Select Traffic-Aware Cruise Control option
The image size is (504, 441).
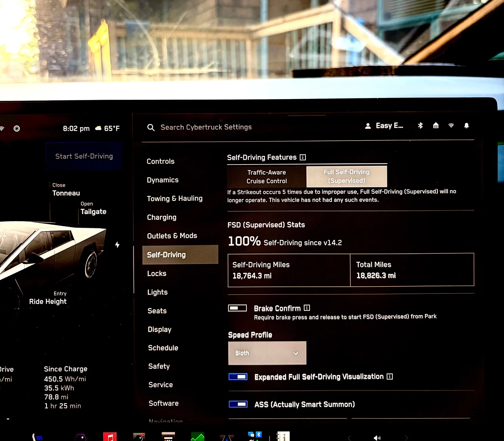pos(267,177)
